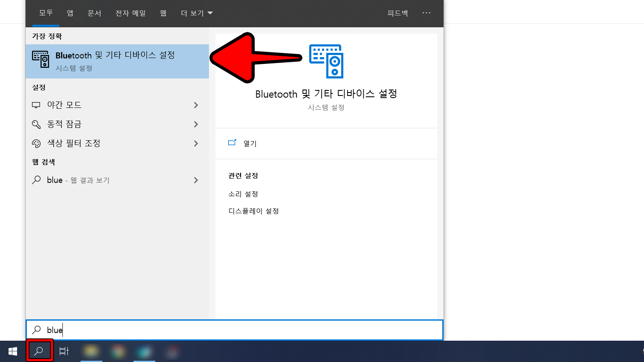This screenshot has height=362, width=644.
Task: Switch to the 앱 tab
Action: click(70, 13)
